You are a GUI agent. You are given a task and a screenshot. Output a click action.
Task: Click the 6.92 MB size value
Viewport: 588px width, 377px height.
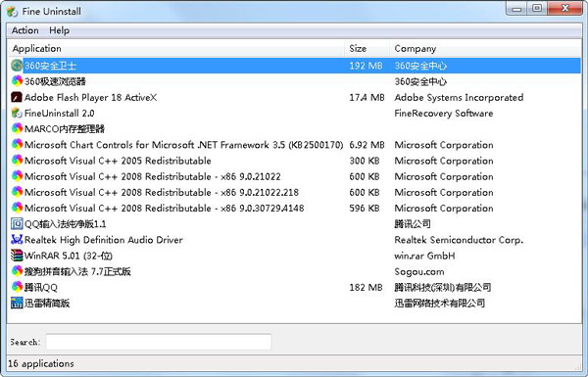pyautogui.click(x=367, y=145)
